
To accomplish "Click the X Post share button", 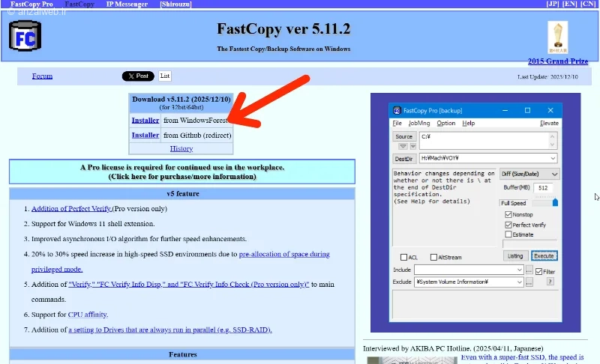I will tap(138, 76).
